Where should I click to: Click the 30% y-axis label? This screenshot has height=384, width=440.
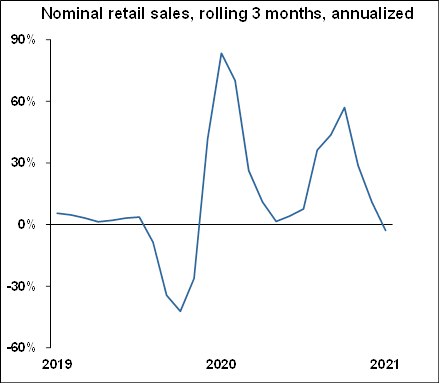tap(23, 163)
